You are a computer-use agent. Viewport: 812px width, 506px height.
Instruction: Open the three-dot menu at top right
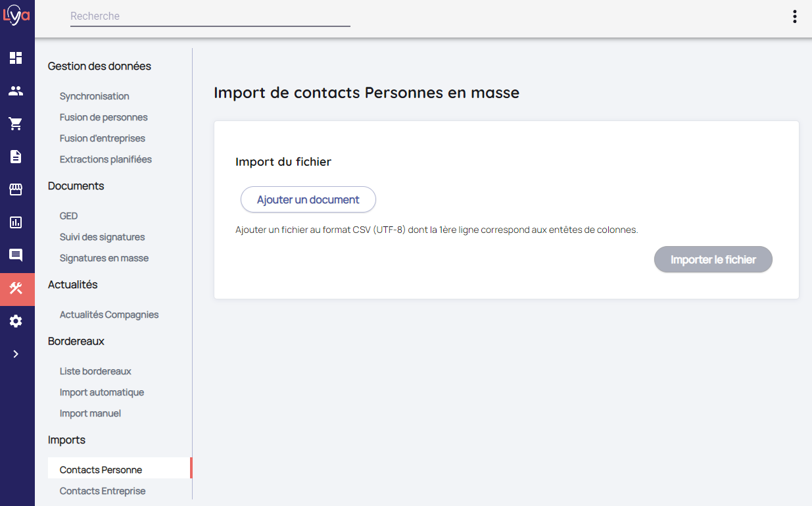795,16
